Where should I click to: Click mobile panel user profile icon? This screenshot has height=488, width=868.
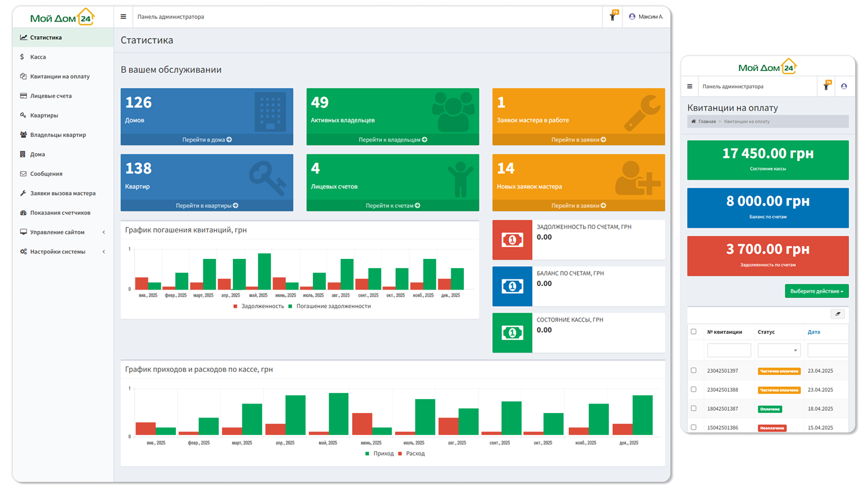pyautogui.click(x=844, y=86)
